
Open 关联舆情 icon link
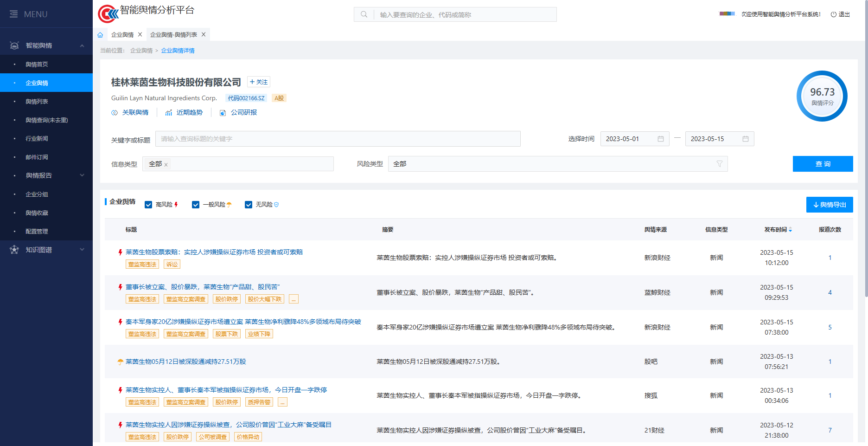(x=115, y=113)
